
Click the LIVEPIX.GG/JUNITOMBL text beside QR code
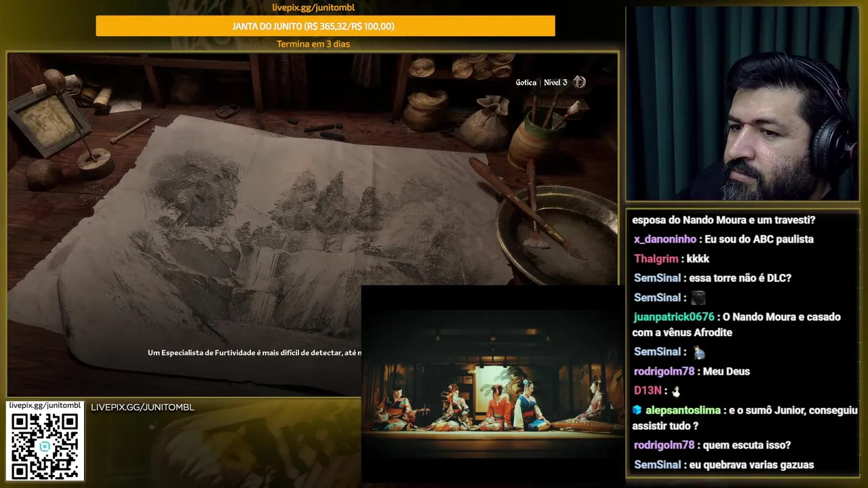[142, 407]
